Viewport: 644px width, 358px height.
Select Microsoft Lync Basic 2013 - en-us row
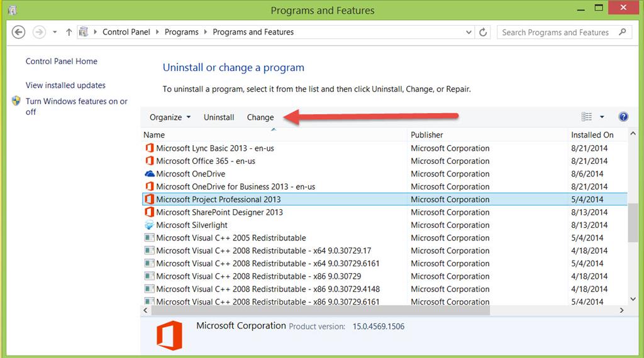tap(384, 148)
